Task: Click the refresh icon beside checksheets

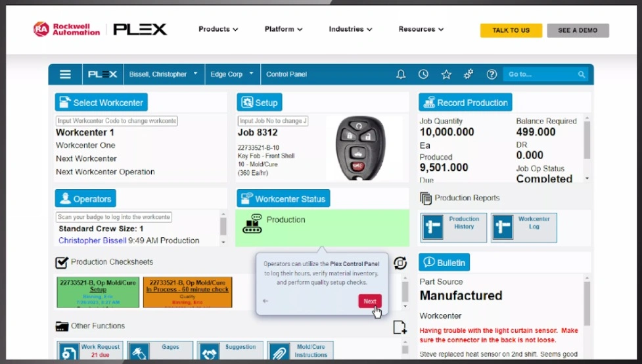Action: point(400,263)
